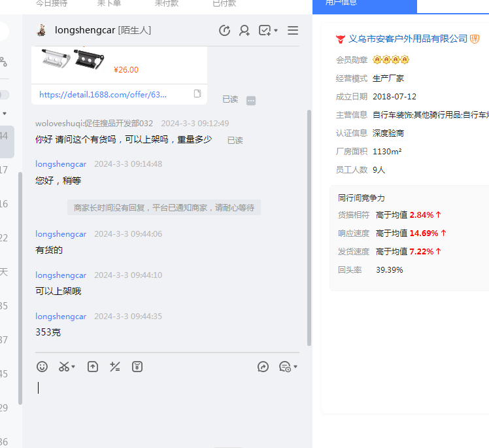489x448 pixels.
Task: Click the add contact icon in header
Action: [244, 30]
